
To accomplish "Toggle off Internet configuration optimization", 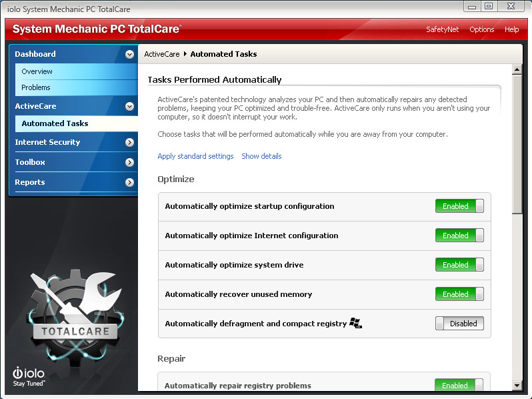I will pos(459,236).
